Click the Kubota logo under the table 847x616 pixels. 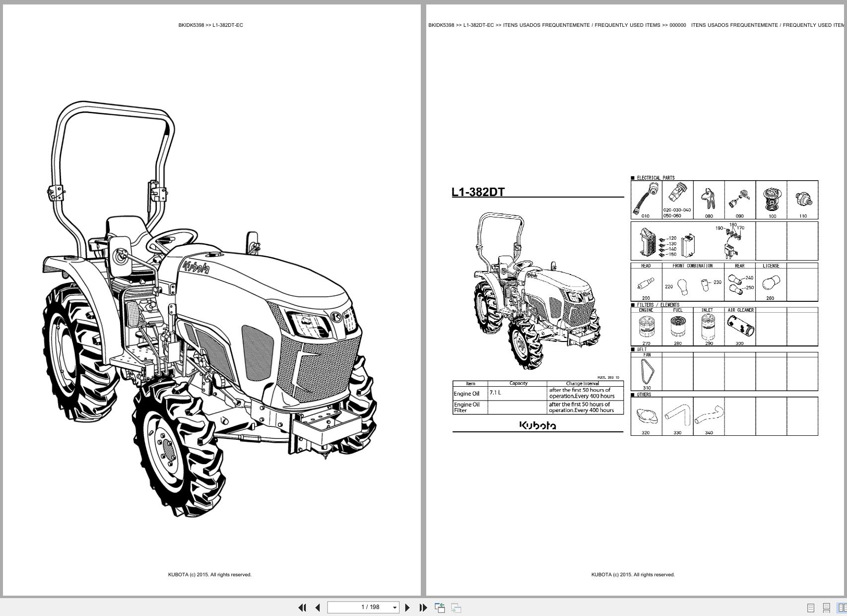537,425
